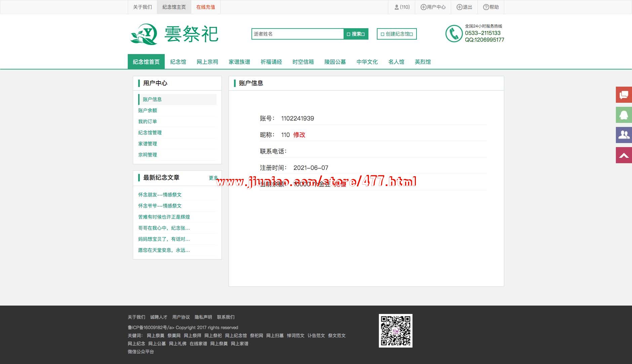632x364 pixels.
Task: Click the green phone hotline icon
Action: 454,34
